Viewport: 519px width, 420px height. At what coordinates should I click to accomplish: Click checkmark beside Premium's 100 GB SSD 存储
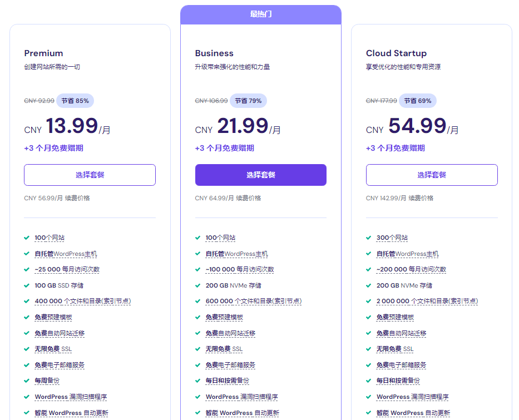27,285
